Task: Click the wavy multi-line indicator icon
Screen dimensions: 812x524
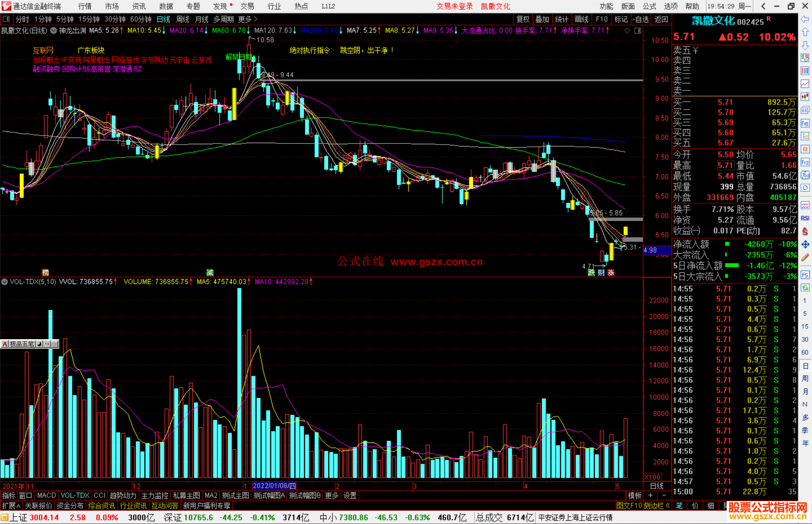Action: [805, 205]
